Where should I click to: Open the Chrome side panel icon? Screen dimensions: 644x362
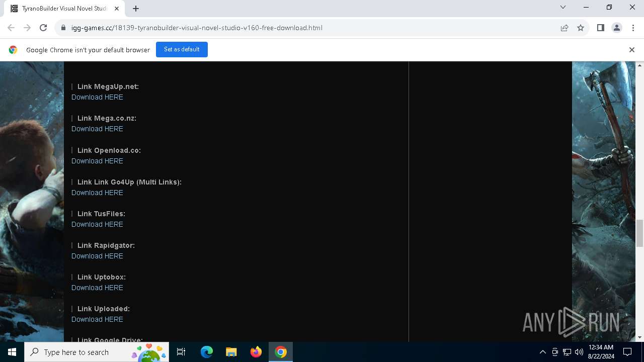click(600, 28)
